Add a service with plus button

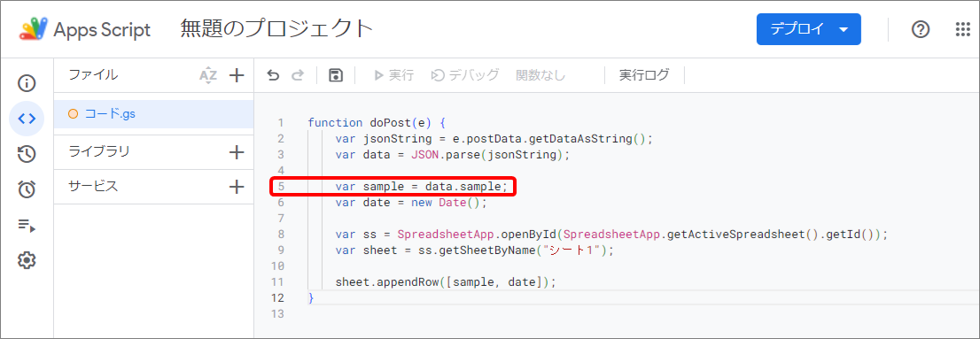coord(237,186)
